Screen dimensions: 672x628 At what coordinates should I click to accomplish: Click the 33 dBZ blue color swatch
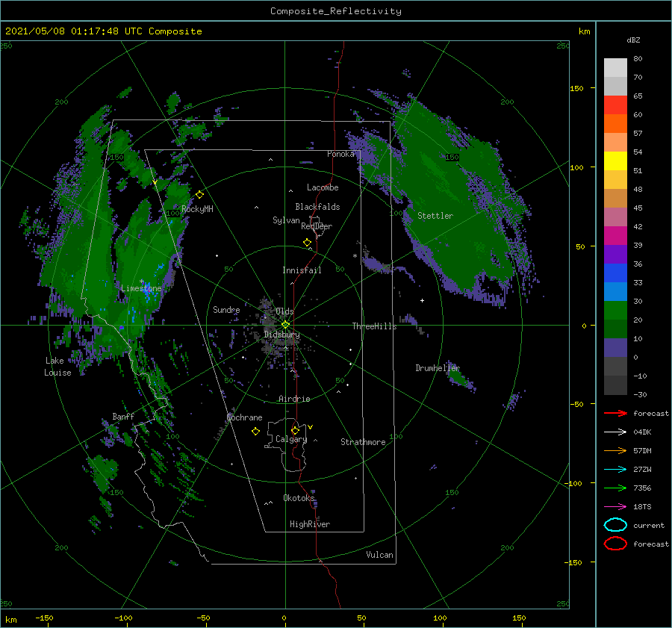click(x=615, y=291)
